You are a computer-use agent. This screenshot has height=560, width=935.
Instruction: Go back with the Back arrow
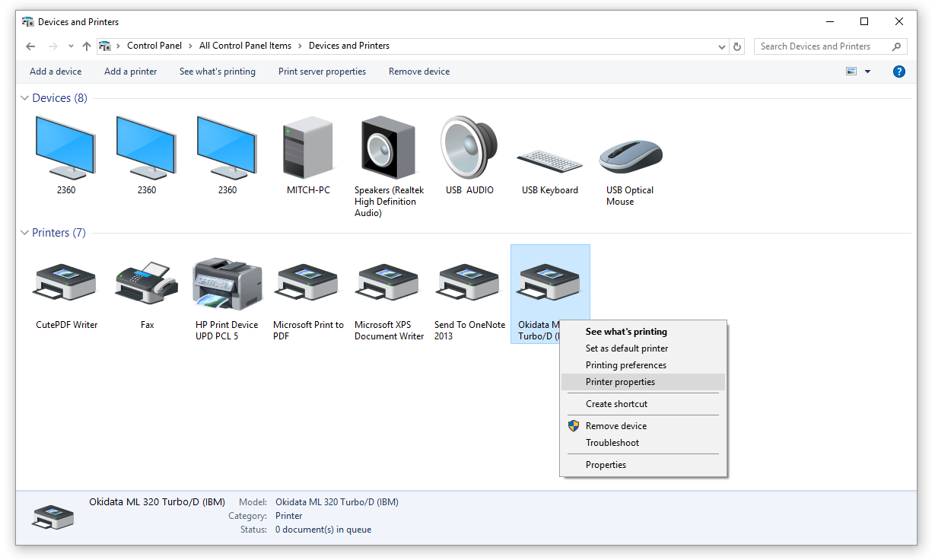pos(30,46)
